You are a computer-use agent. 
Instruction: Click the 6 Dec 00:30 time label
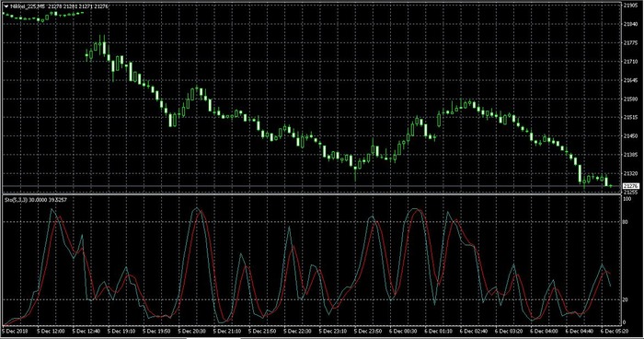404,331
